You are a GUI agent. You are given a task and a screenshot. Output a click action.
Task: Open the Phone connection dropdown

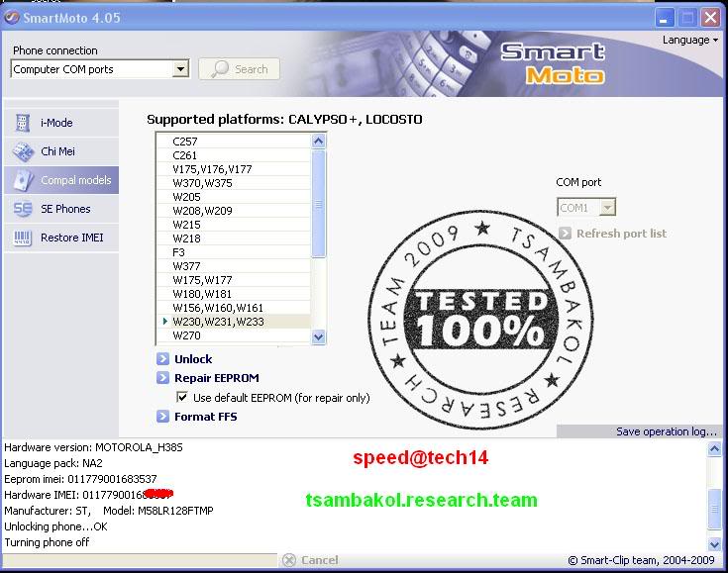180,69
